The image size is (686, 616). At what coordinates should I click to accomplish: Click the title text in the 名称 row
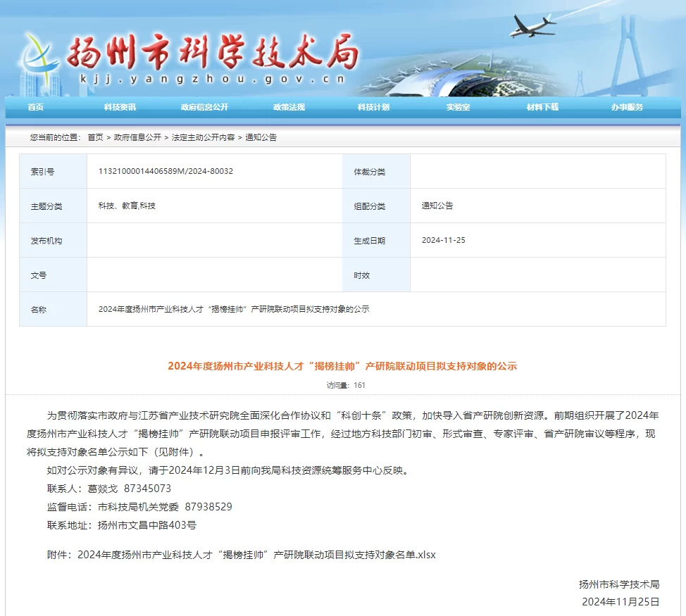pyautogui.click(x=234, y=309)
